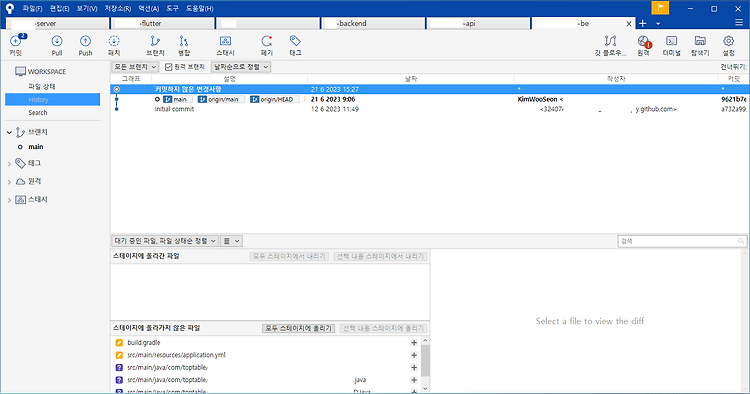Select the uncommitted changes (커밋하지 않은 변경사항) row
Image resolution: width=750 pixels, height=394 pixels.
[x=430, y=89]
